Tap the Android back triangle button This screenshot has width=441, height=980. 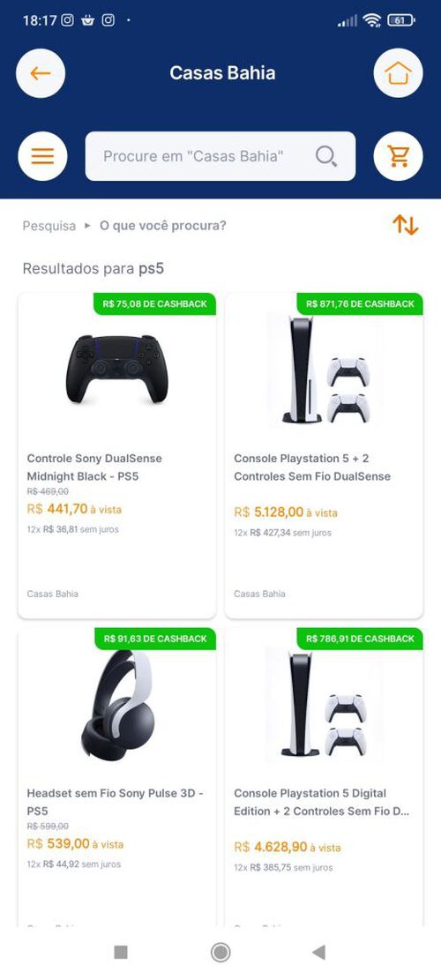(319, 952)
